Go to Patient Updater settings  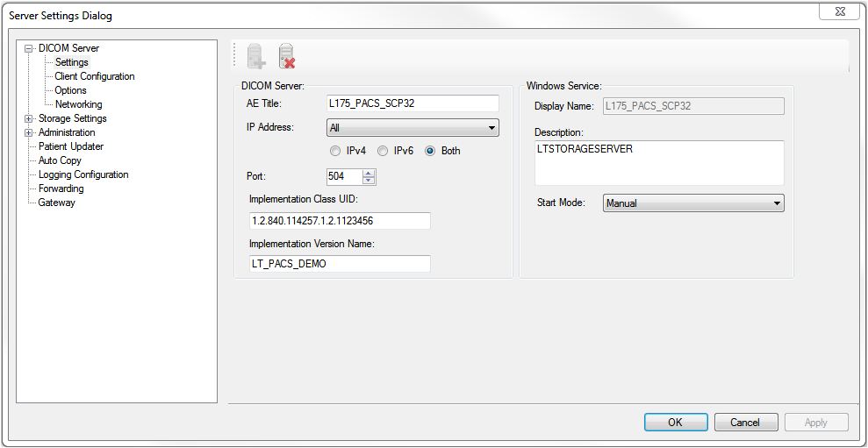pyautogui.click(x=70, y=146)
